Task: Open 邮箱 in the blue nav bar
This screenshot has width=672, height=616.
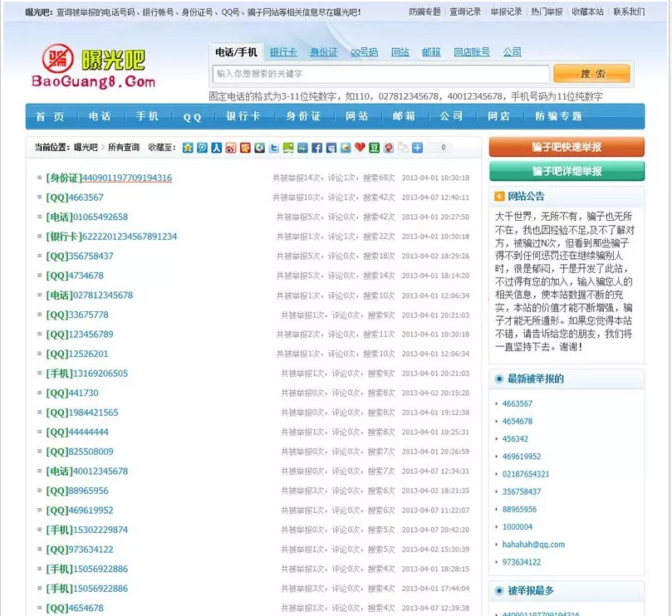Action: (x=405, y=116)
